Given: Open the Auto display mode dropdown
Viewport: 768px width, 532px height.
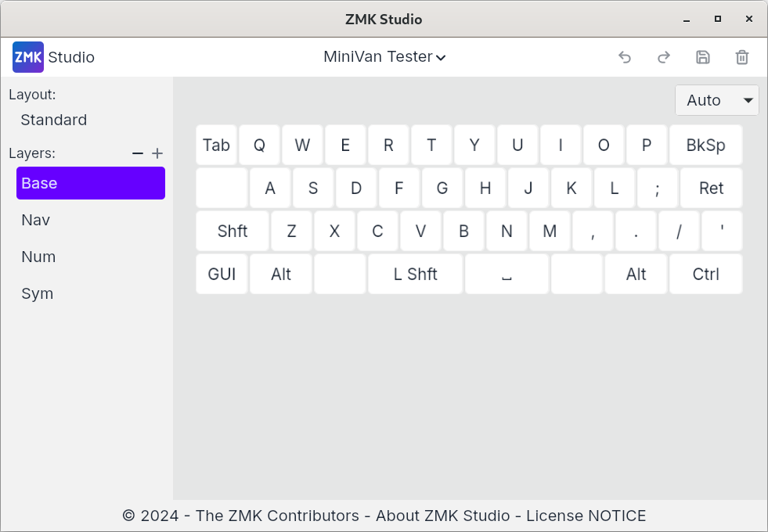Looking at the screenshot, I should [716, 99].
